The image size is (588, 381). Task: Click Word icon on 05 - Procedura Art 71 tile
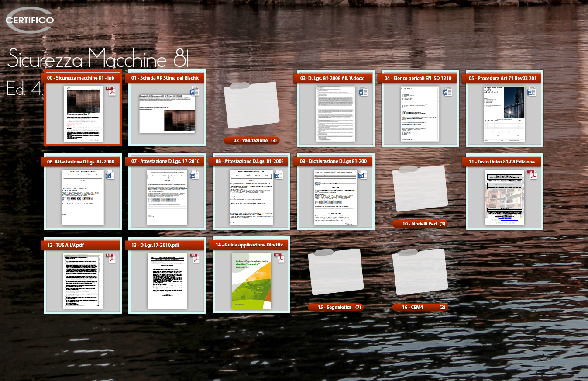tap(532, 91)
